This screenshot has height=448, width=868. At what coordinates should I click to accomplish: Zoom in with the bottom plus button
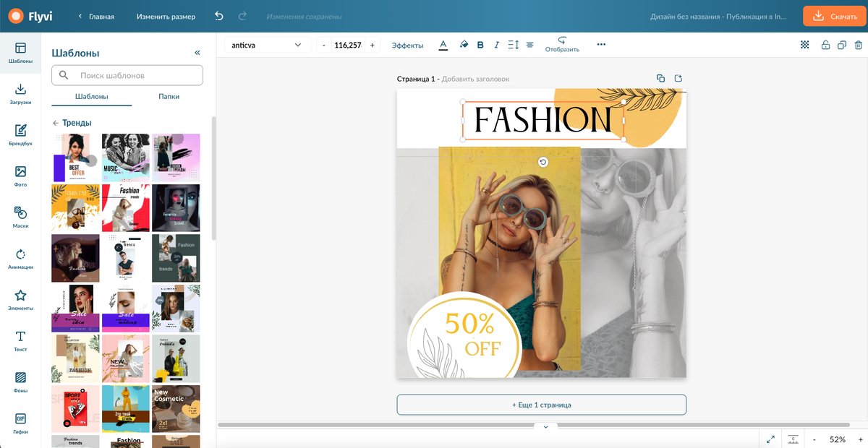859,439
